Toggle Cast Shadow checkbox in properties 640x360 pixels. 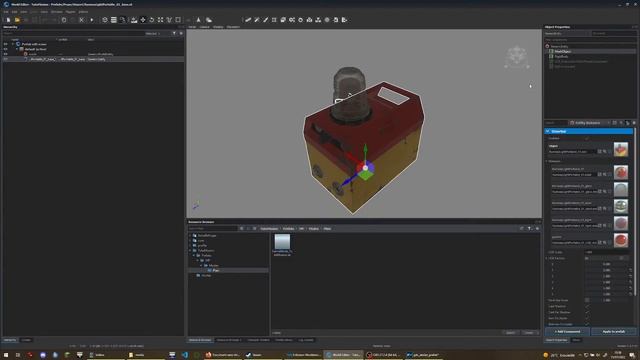(x=587, y=306)
